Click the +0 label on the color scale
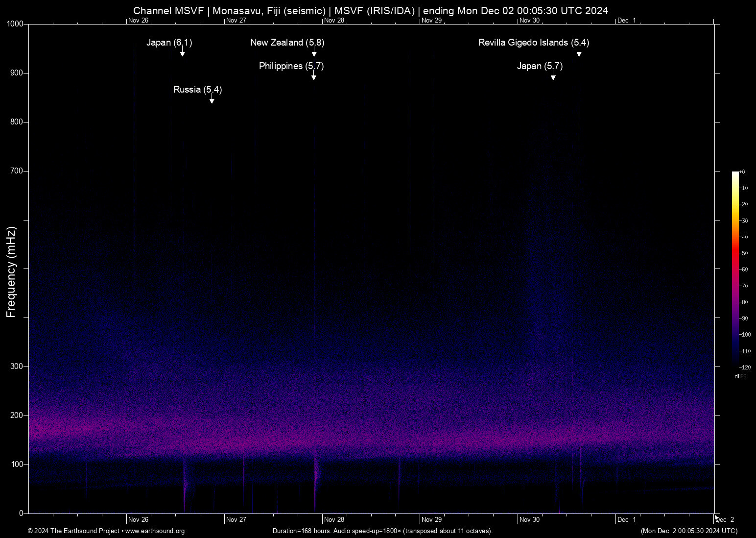756x538 pixels. pos(742,172)
